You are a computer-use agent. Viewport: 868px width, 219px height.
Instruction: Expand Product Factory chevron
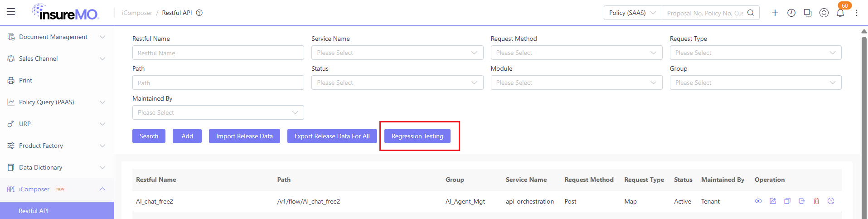click(102, 146)
